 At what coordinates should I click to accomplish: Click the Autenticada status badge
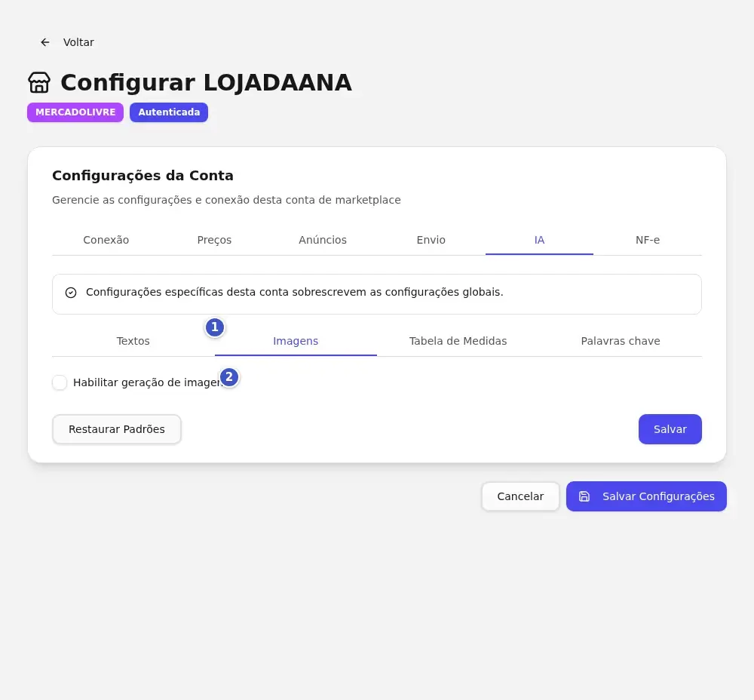coord(169,112)
